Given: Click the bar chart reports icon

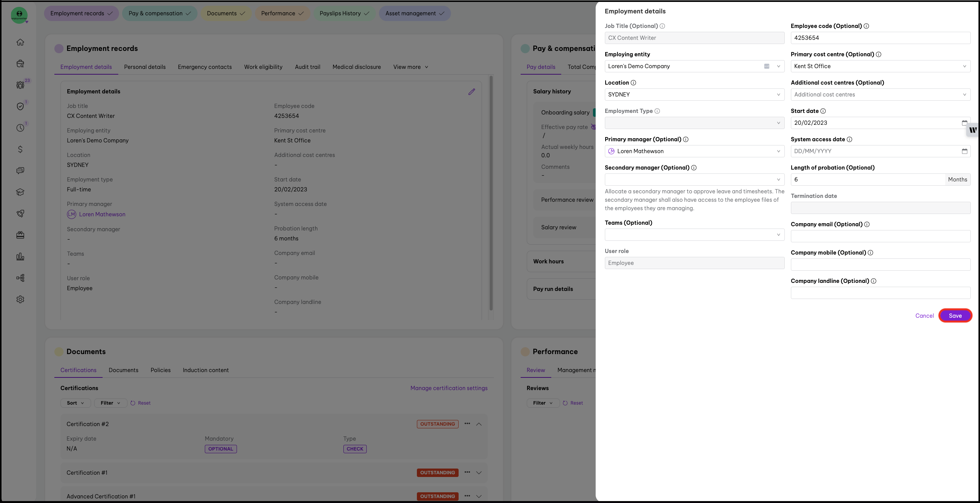Looking at the screenshot, I should tap(20, 256).
